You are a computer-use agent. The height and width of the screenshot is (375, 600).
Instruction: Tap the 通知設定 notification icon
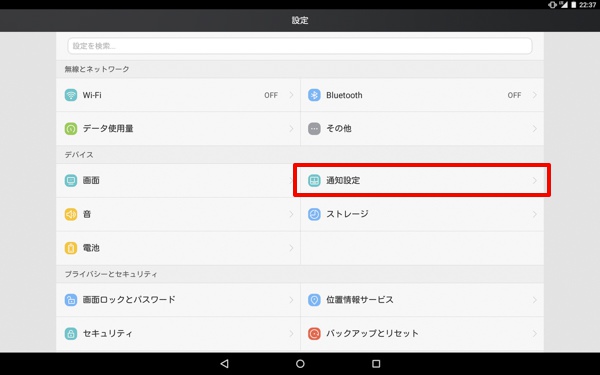(x=314, y=180)
